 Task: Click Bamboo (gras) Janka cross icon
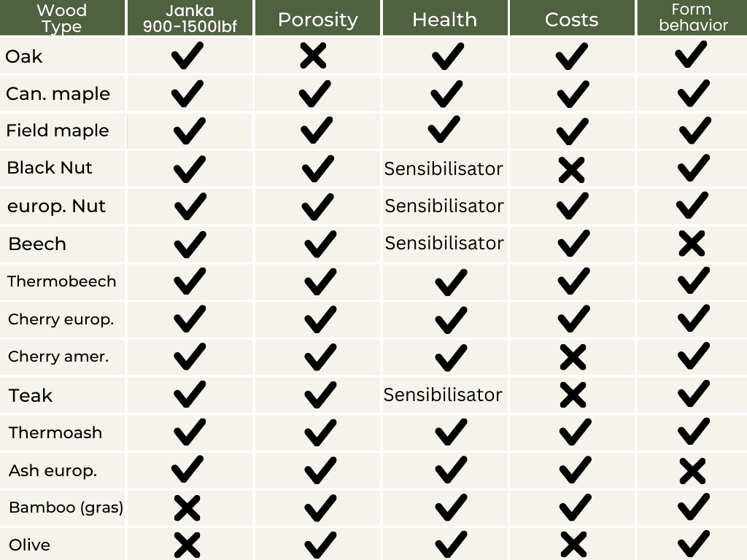click(187, 508)
